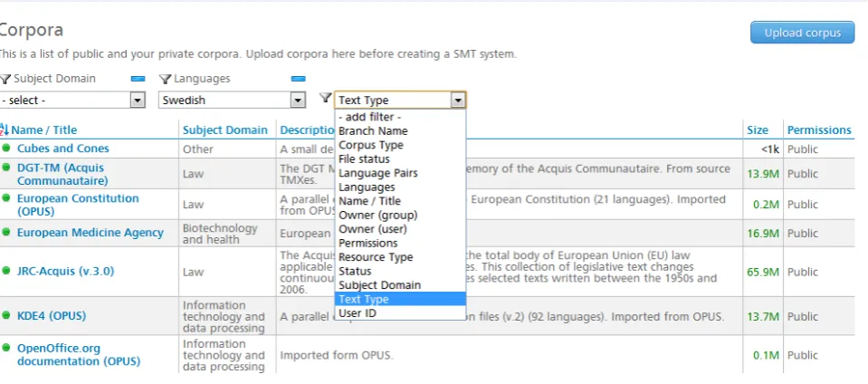The height and width of the screenshot is (384, 868).
Task: Click the <1k size value
Action: click(x=770, y=149)
